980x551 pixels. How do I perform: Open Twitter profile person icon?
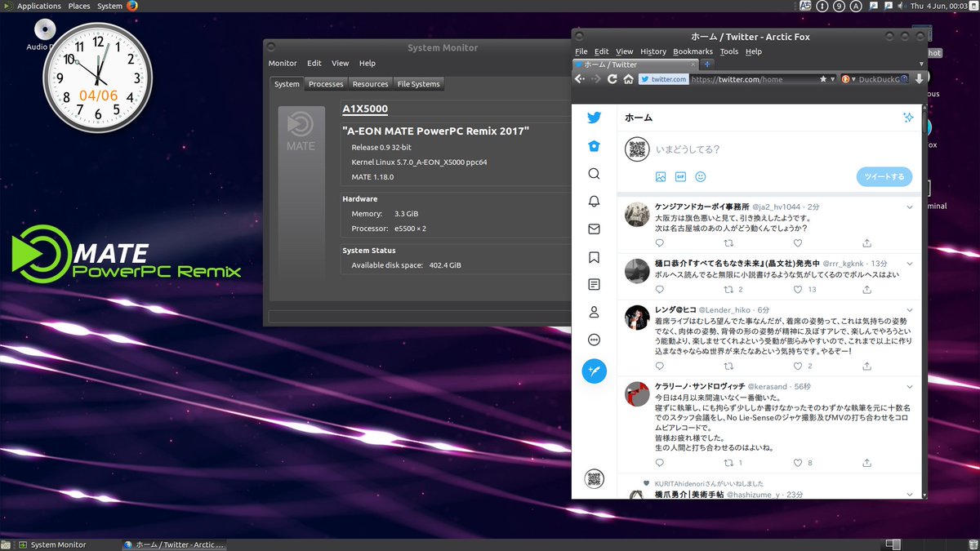coord(594,312)
